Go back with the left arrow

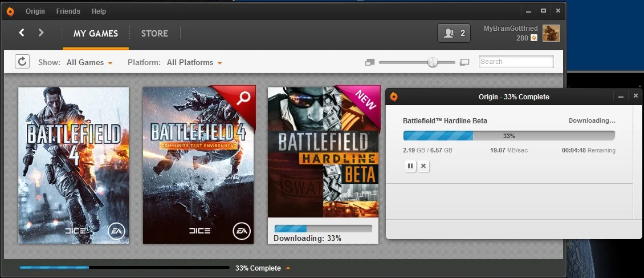pos(22,33)
